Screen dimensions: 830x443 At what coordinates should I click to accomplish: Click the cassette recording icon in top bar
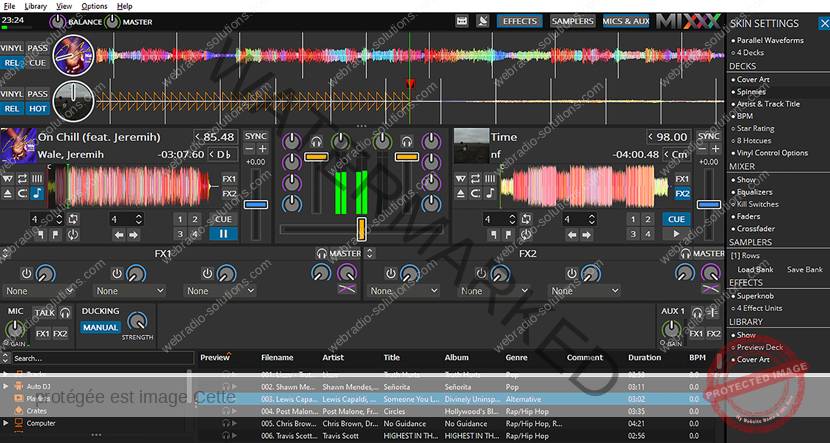[461, 21]
